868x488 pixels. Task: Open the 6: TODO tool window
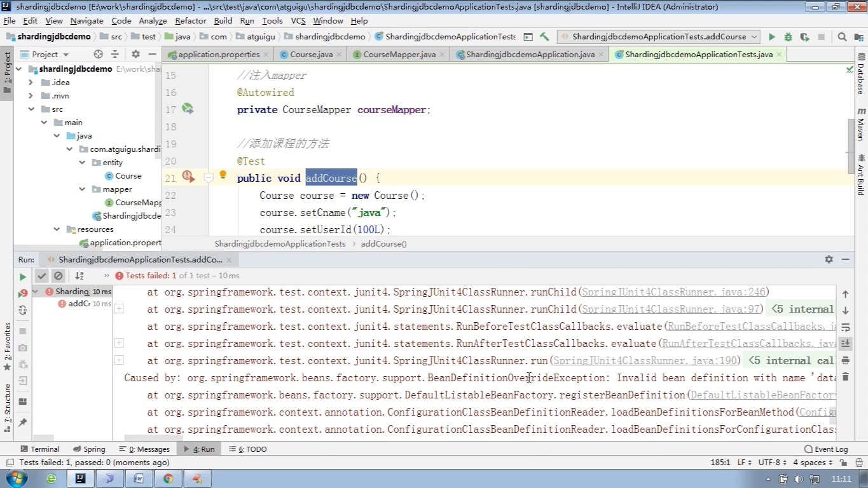pos(248,449)
